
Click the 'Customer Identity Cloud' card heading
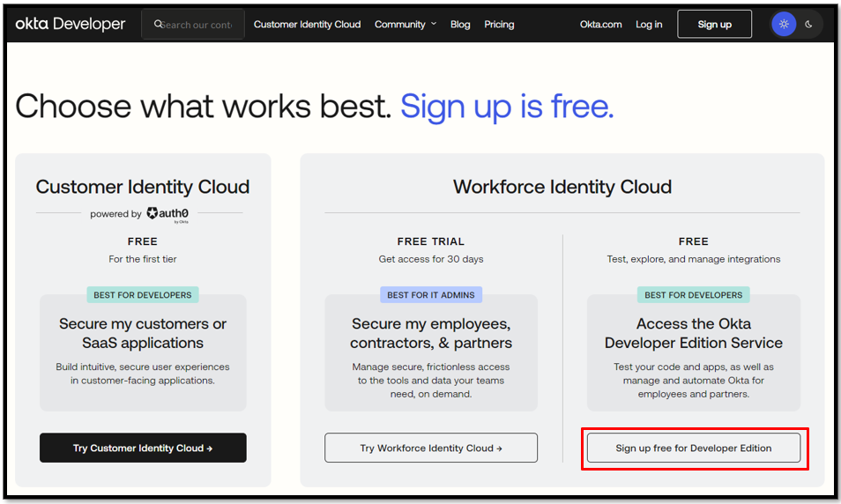tap(143, 187)
